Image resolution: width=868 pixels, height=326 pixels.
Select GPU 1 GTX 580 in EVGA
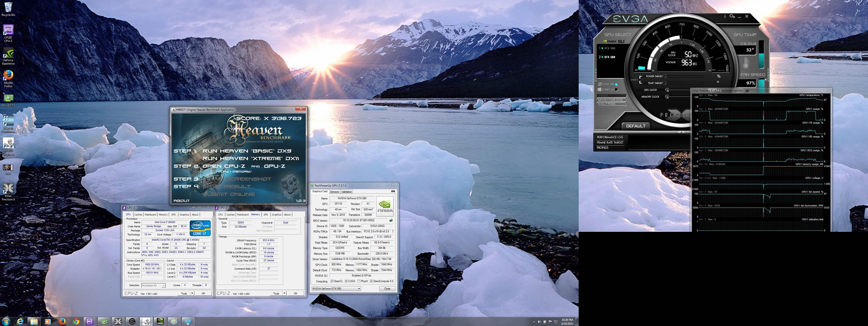click(x=608, y=48)
